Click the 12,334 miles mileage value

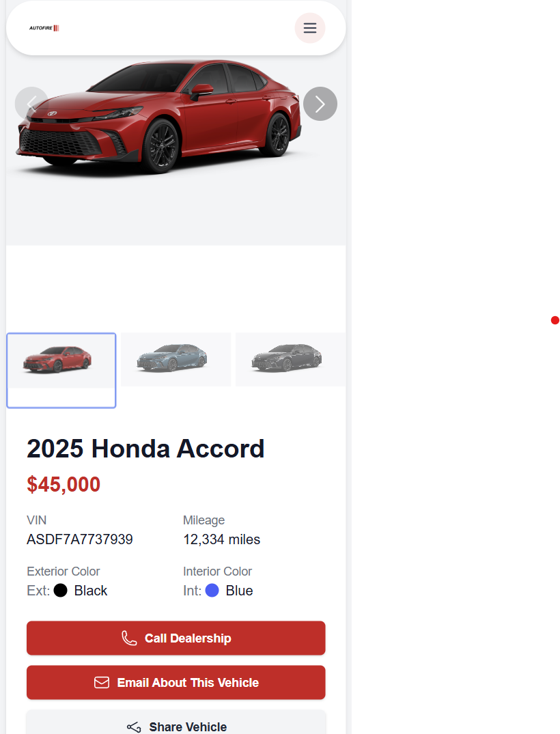coord(221,539)
